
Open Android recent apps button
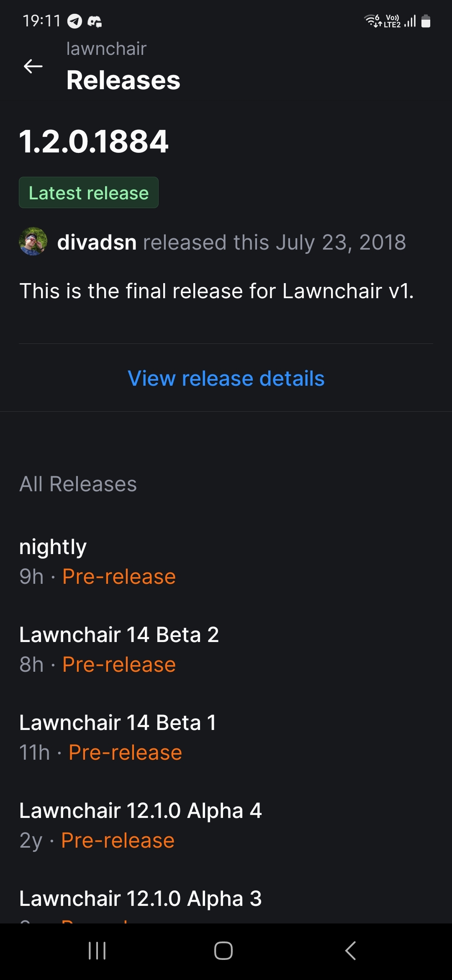(97, 951)
